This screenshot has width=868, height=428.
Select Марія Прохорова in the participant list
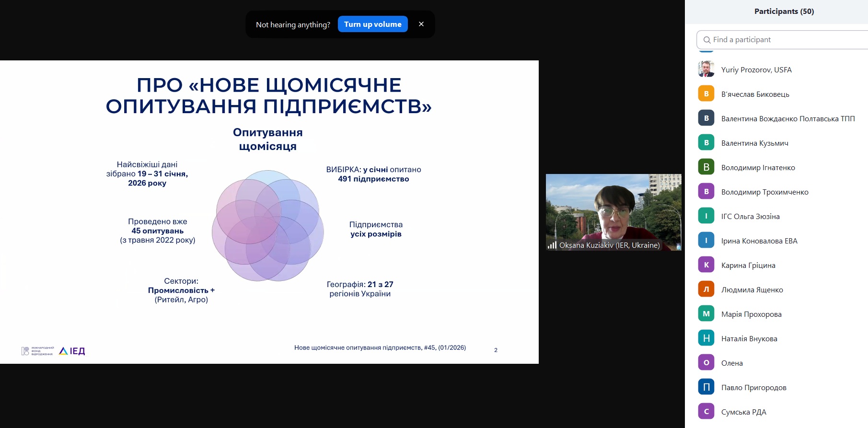[x=751, y=314]
